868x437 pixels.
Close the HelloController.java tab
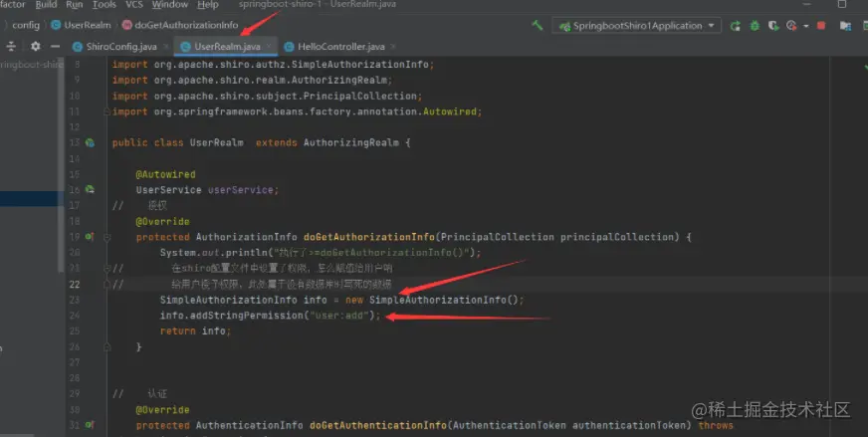[x=393, y=47]
